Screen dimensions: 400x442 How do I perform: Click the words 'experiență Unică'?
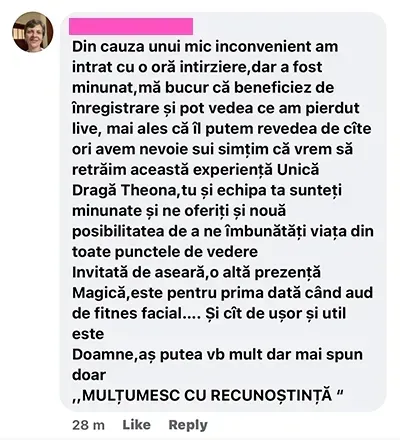click(x=256, y=170)
